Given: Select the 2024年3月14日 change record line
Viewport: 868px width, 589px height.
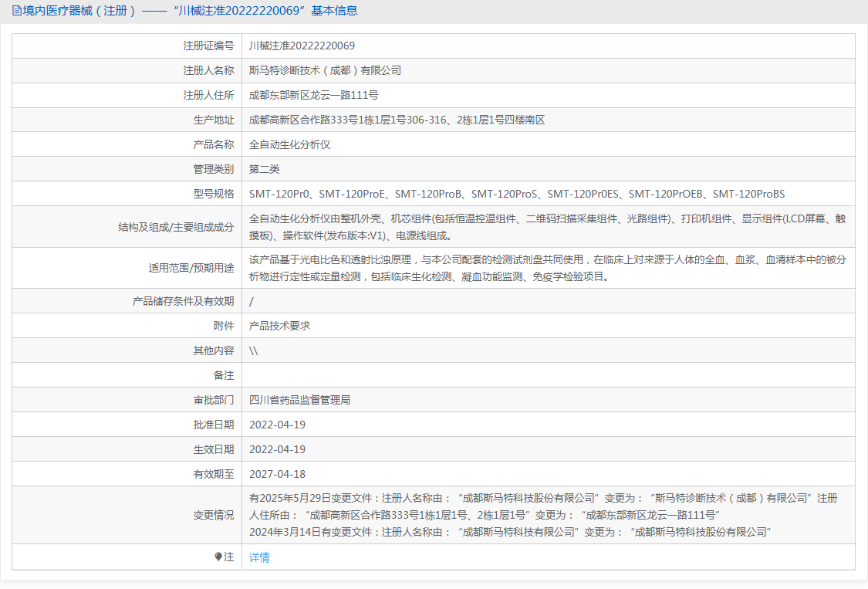Looking at the screenshot, I should [x=510, y=532].
